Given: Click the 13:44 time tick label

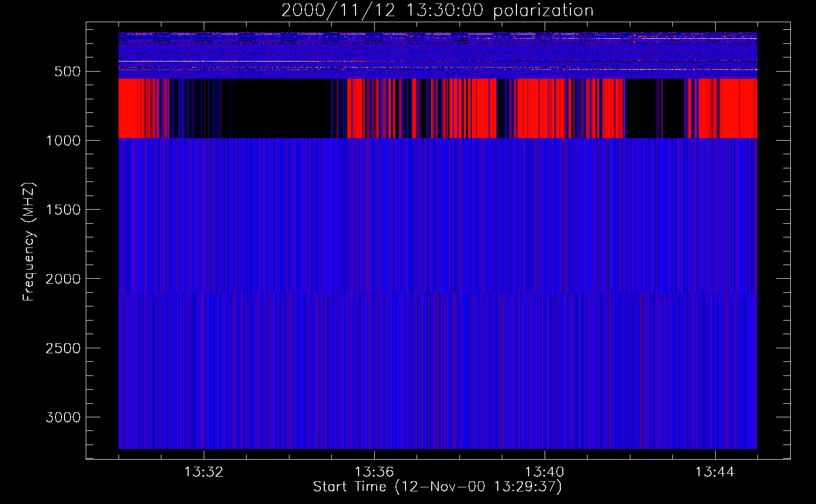Looking at the screenshot, I should click(715, 472).
